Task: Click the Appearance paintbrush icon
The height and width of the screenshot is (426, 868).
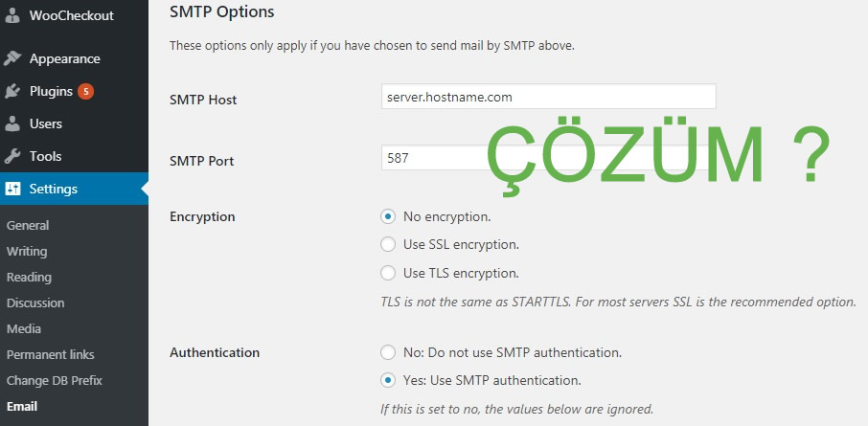Action: coord(12,58)
